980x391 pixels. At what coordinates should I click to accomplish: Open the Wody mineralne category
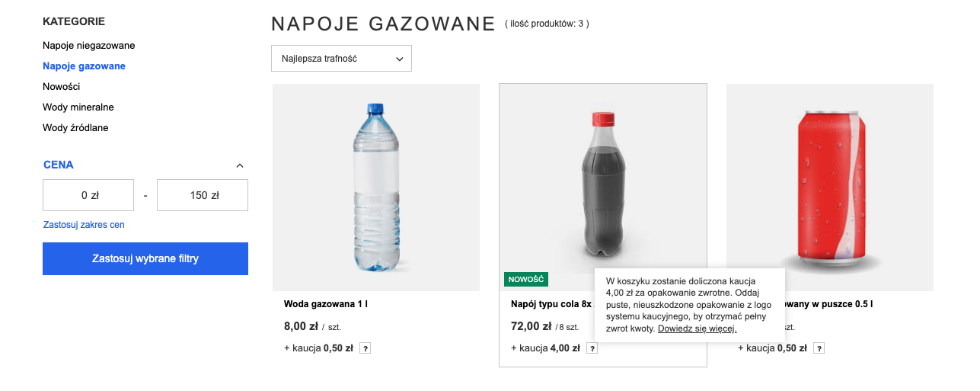pyautogui.click(x=78, y=107)
